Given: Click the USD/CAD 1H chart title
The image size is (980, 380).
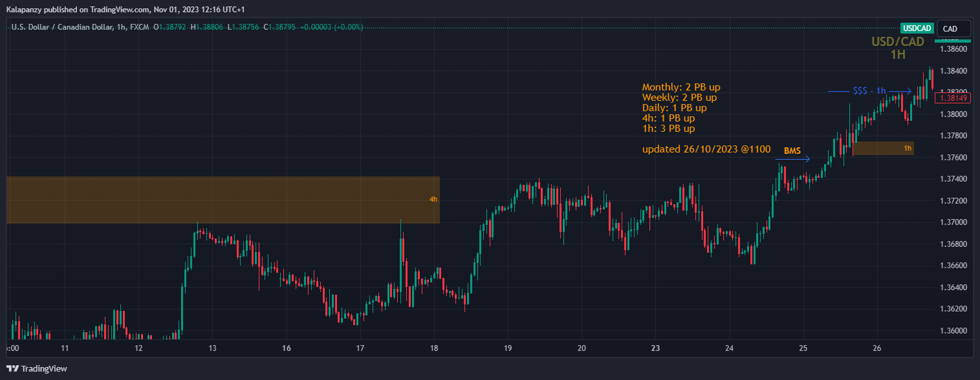Looking at the screenshot, I should 898,48.
